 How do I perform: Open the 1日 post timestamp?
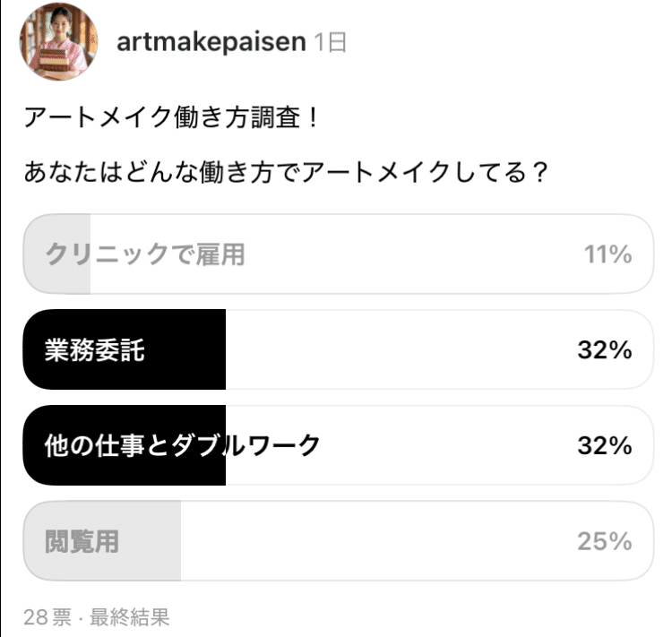pos(331,42)
